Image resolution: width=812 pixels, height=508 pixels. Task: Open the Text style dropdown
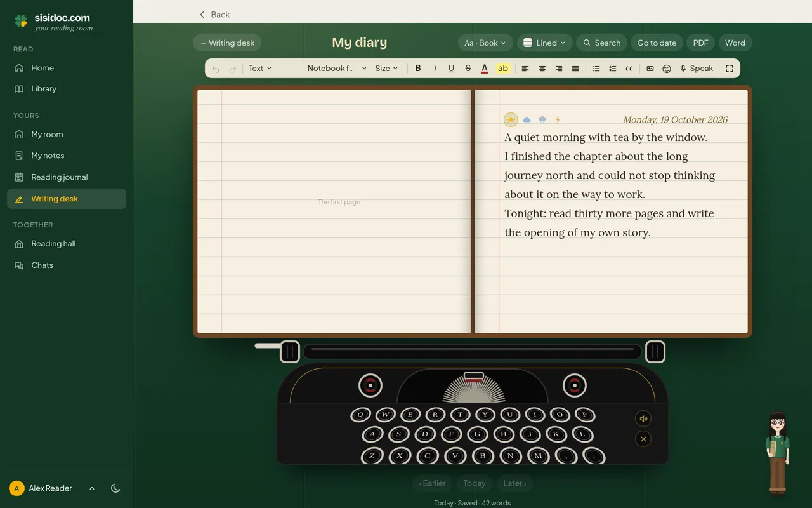[260, 69]
